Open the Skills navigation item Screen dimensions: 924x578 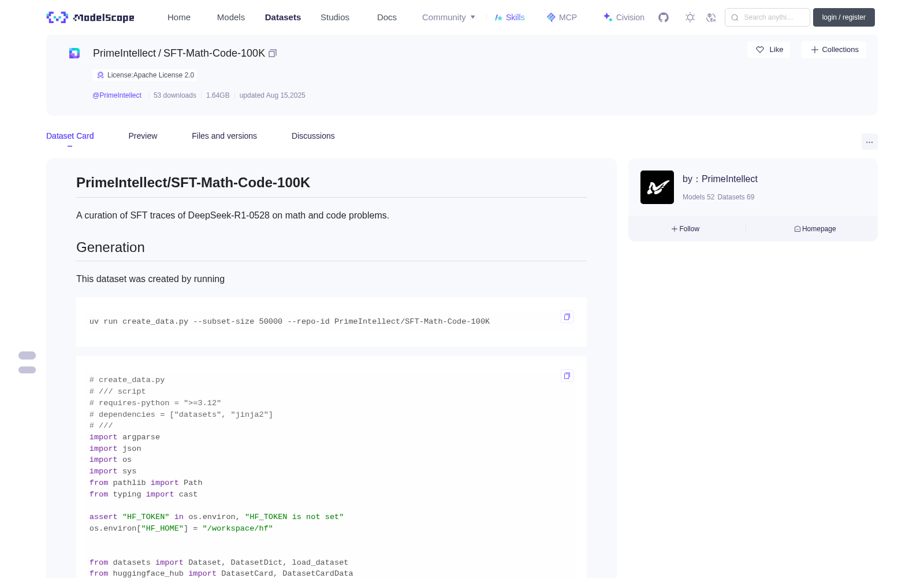[x=510, y=17]
